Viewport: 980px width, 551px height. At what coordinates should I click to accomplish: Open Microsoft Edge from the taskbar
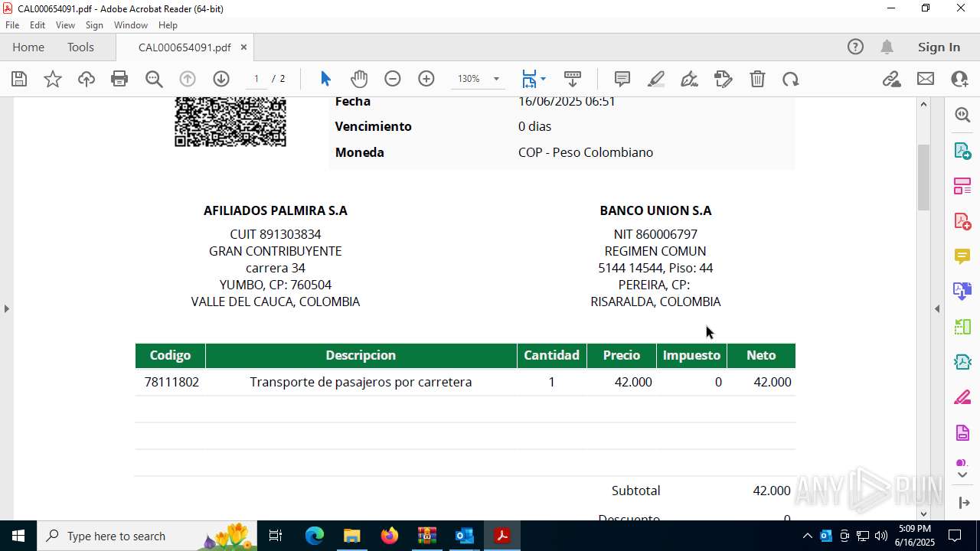point(315,536)
